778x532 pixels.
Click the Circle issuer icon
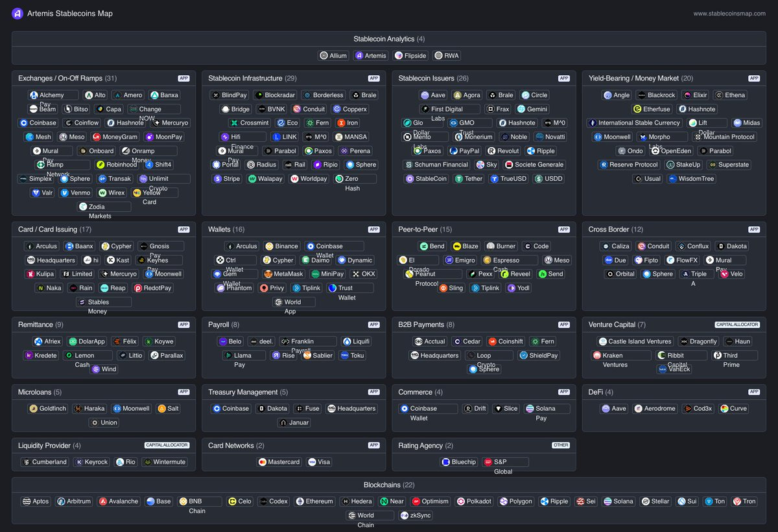(x=526, y=95)
